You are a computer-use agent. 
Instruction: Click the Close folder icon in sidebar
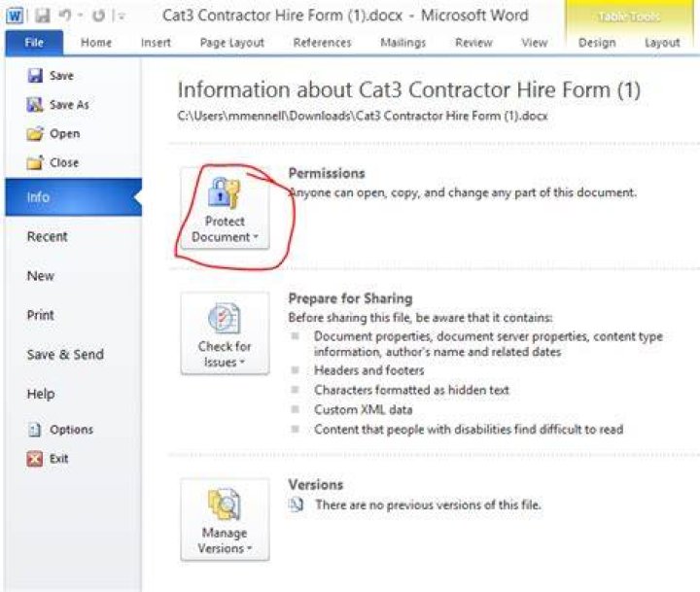tap(35, 162)
